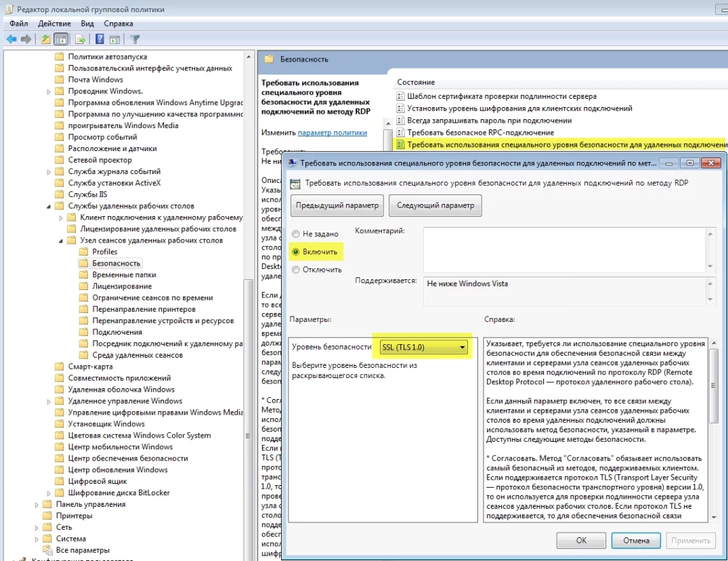Toggle the show/hide console tree icon
This screenshot has width=728, height=561.
click(x=61, y=39)
